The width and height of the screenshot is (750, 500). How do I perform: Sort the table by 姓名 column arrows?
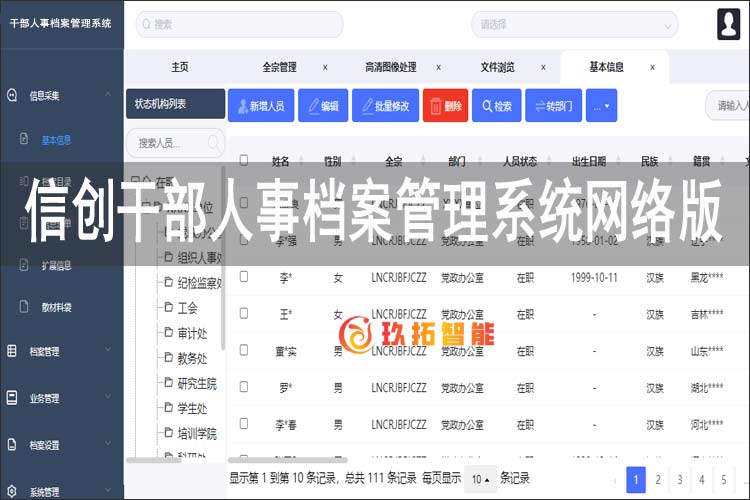click(x=301, y=161)
